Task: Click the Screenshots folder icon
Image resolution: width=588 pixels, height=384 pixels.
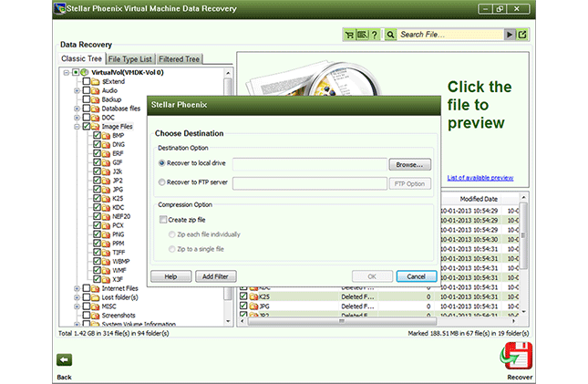Action: 96,316
